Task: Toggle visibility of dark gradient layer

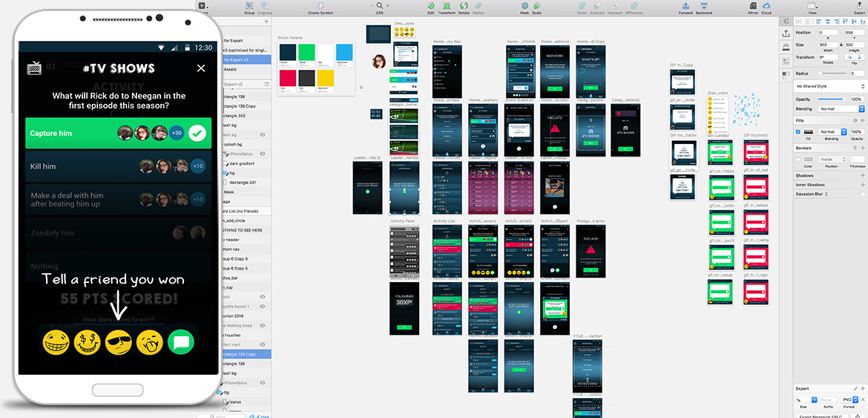Action: [262, 163]
